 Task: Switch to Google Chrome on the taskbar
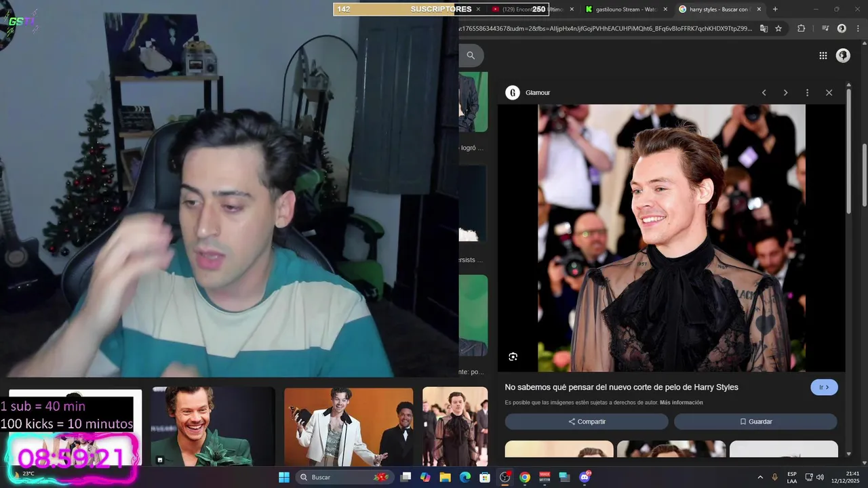click(524, 477)
